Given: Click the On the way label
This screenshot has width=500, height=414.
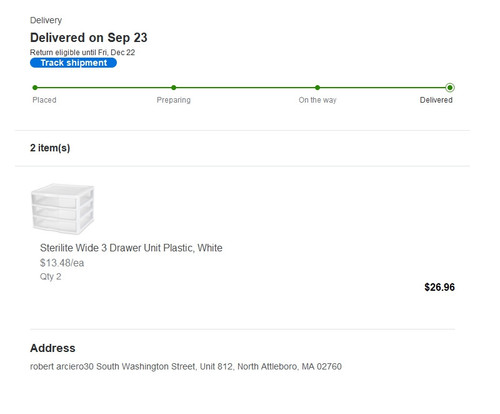Looking at the screenshot, I should [x=317, y=100].
